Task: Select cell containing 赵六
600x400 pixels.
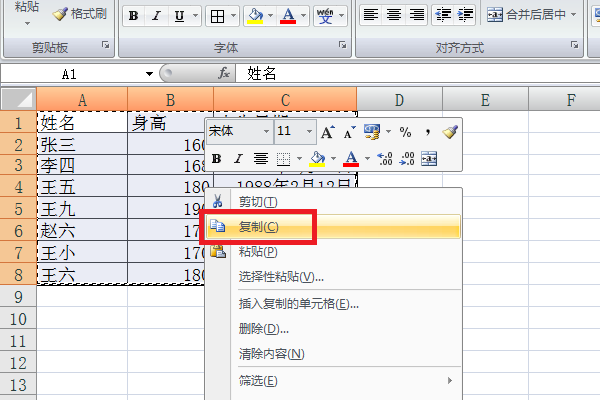Action: coord(82,230)
